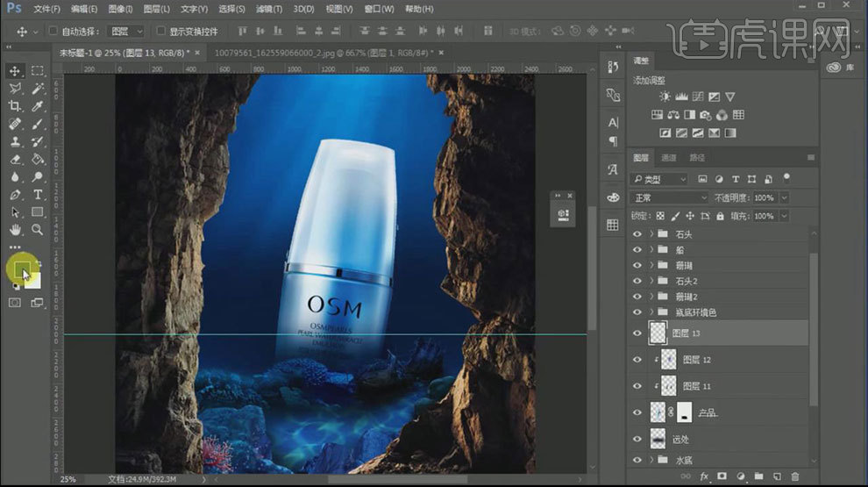This screenshot has width=868, height=487.
Task: Select the Zoom tool
Action: (37, 229)
